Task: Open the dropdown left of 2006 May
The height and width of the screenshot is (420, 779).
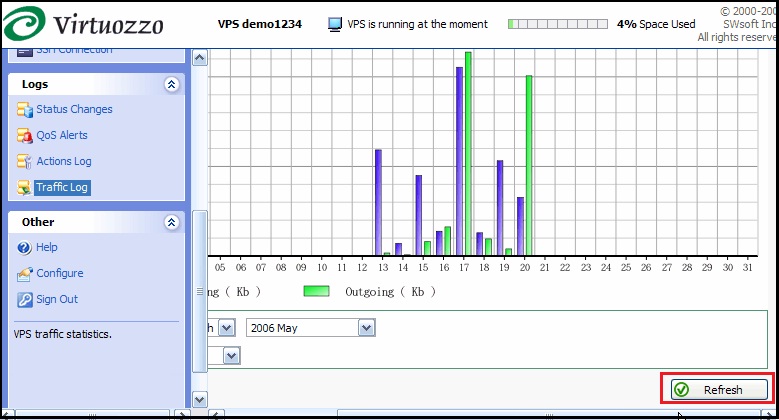Action: 227,328
